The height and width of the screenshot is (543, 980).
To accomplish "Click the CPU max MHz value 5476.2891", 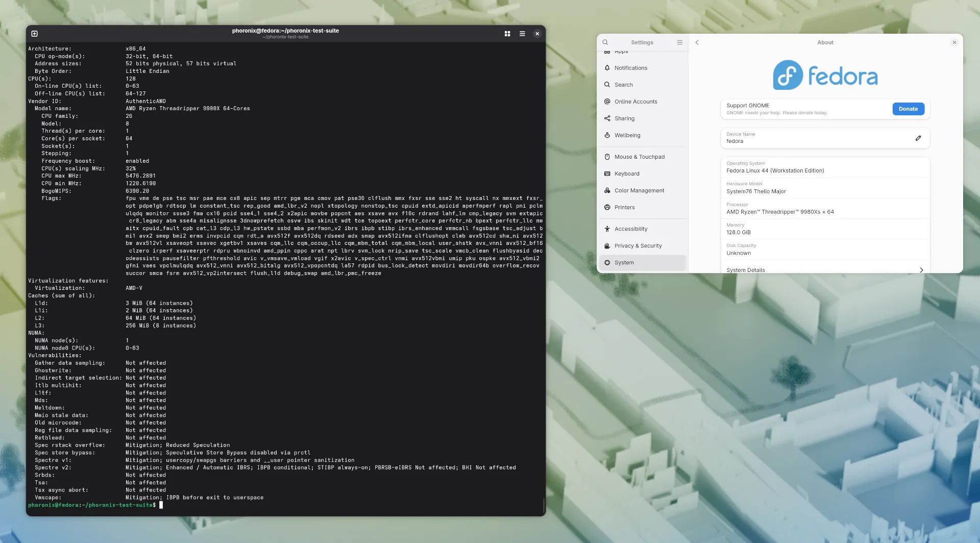I will [141, 176].
